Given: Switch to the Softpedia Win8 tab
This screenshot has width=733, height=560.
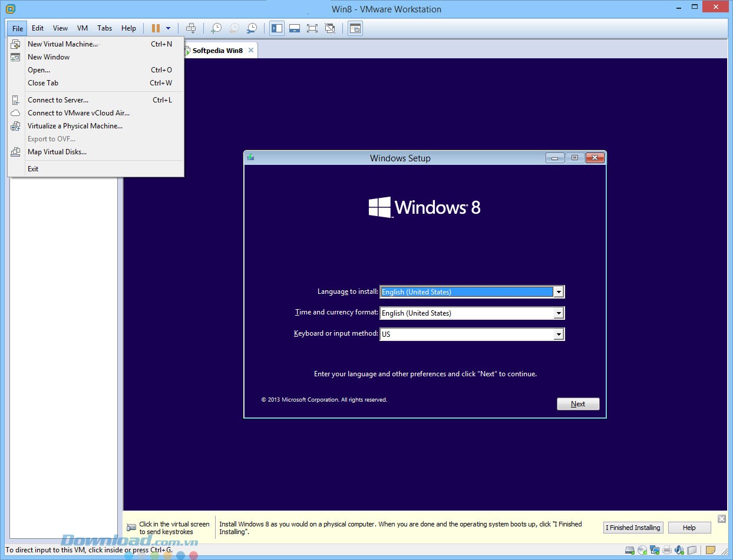Looking at the screenshot, I should pos(219,50).
